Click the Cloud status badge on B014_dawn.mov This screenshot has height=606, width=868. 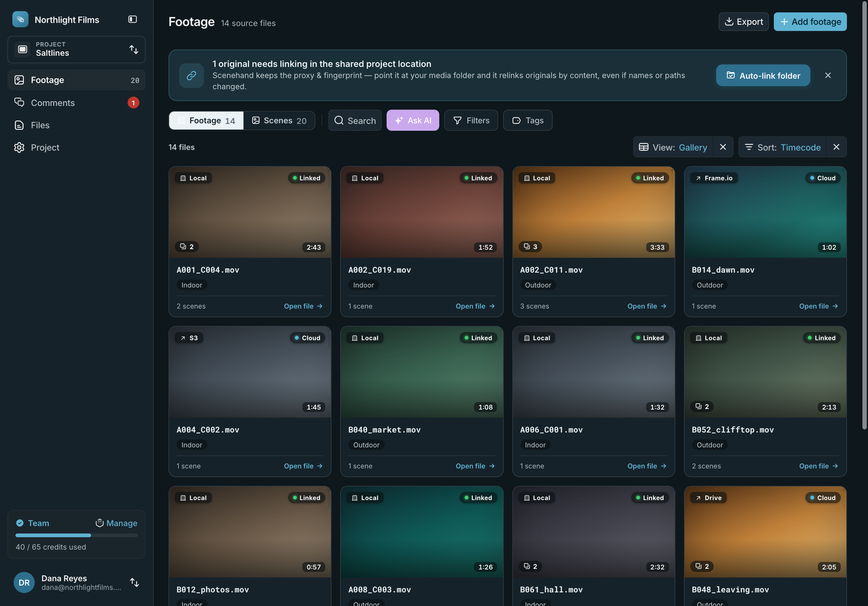pos(823,178)
